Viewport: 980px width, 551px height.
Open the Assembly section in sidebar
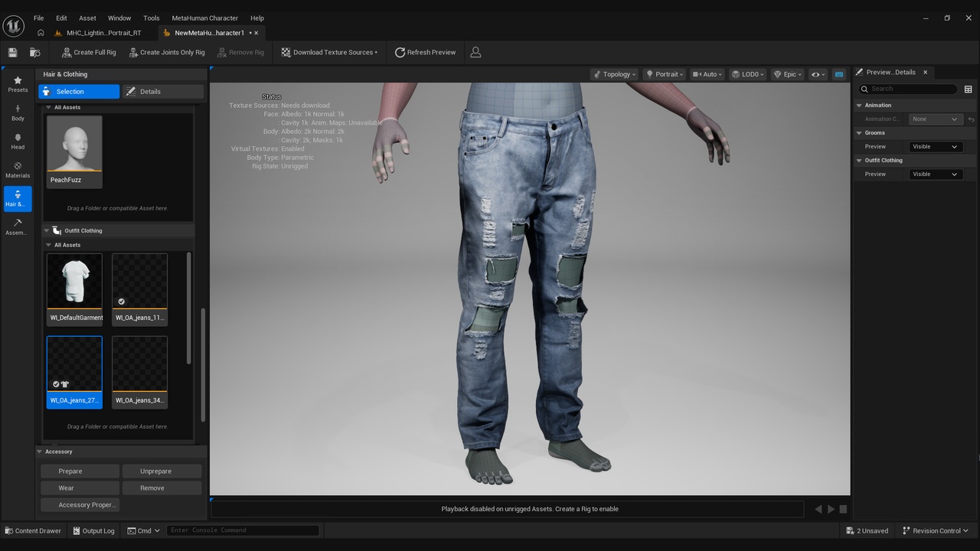coord(18,227)
